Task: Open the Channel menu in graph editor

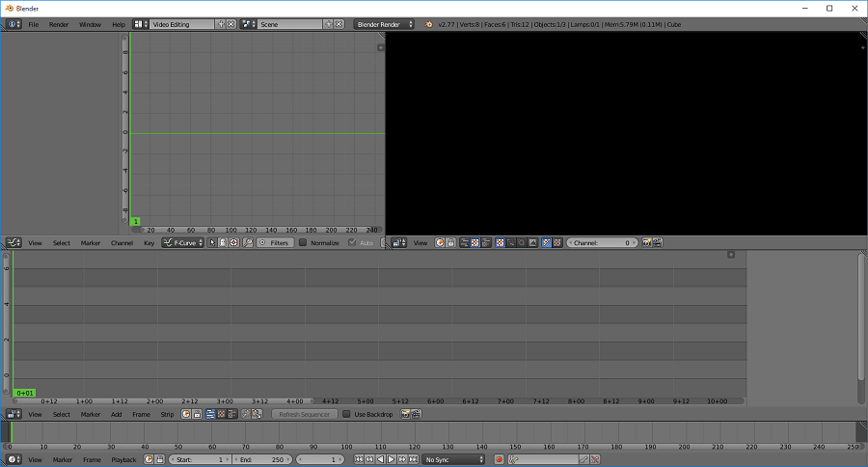Action: pos(122,242)
